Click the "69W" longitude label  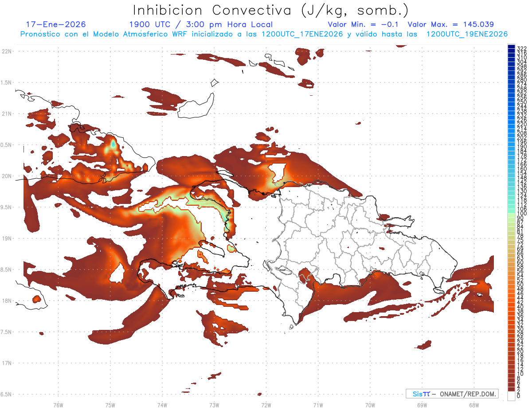[x=422, y=405]
